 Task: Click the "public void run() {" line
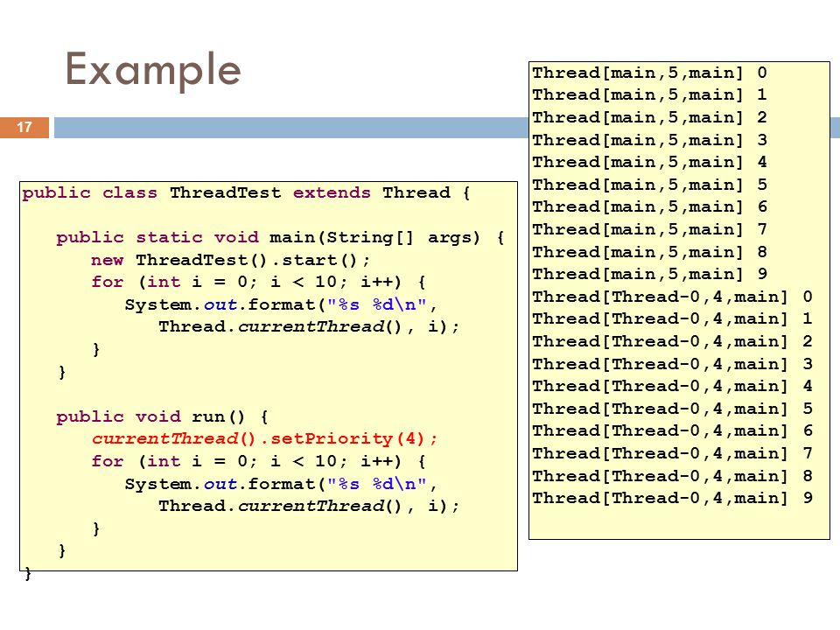coord(163,416)
